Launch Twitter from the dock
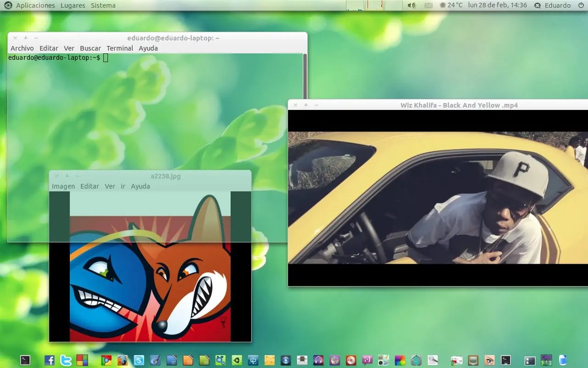The image size is (588, 368). click(x=66, y=361)
